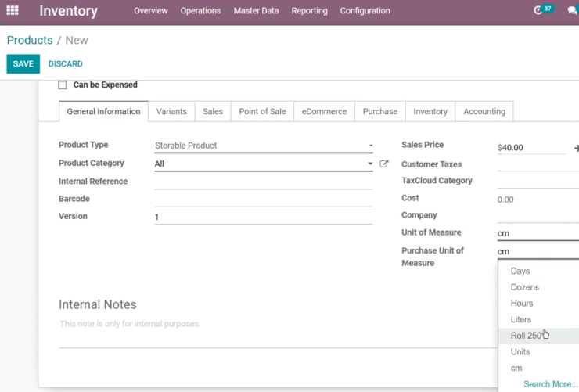
Task: Switch to the Purchase tab
Action: pos(380,111)
